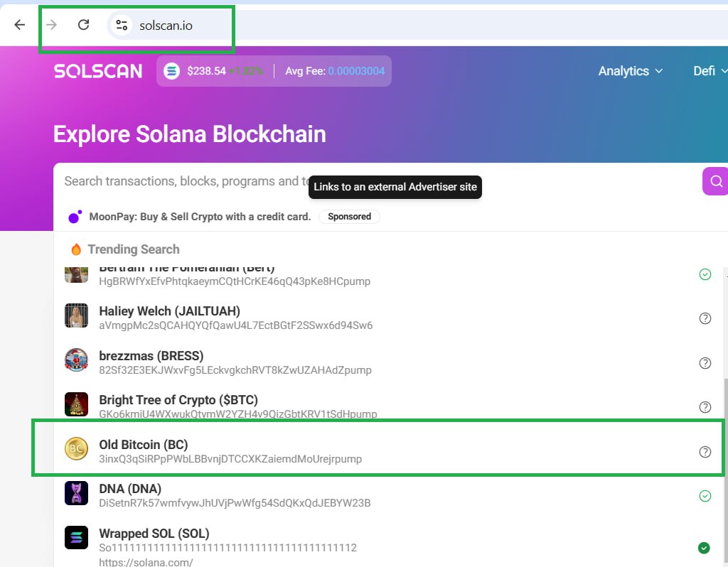The width and height of the screenshot is (728, 567).
Task: Click JAILTUAH address aVmgpMc2sQCA...
Action: [x=235, y=325]
